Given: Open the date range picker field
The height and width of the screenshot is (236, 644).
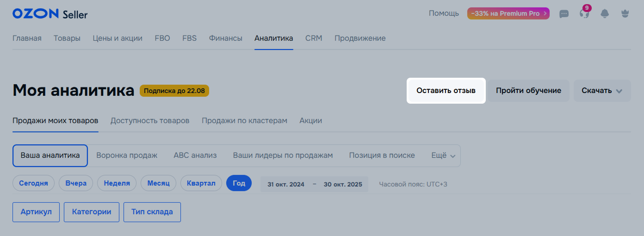Looking at the screenshot, I should (315, 184).
